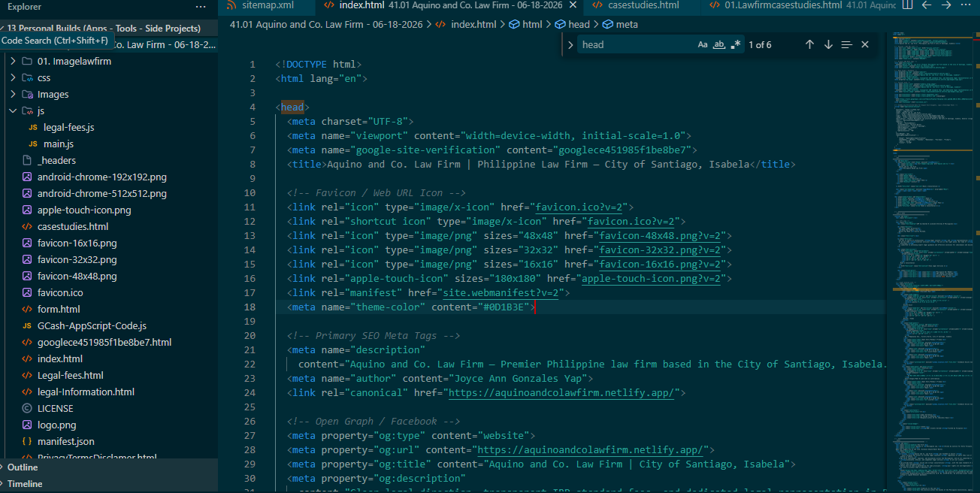Click the code minimap overview
Screen dimensions: 980x493
click(x=932, y=263)
